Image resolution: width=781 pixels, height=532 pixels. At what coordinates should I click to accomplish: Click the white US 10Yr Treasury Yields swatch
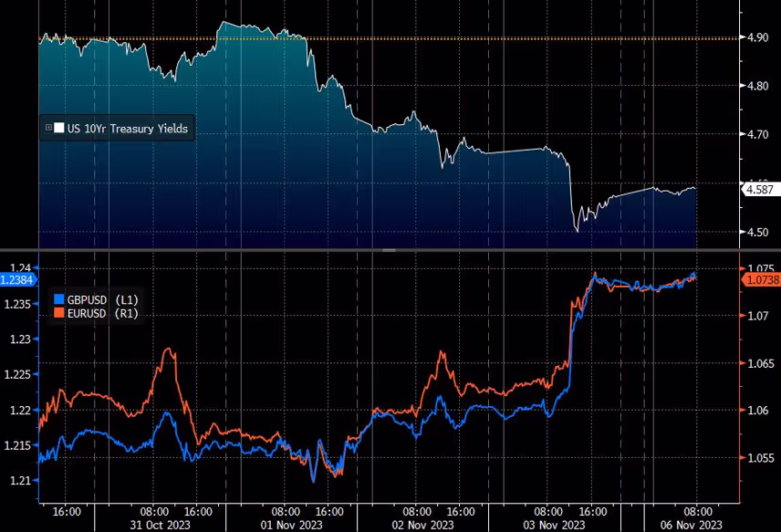[x=58, y=128]
